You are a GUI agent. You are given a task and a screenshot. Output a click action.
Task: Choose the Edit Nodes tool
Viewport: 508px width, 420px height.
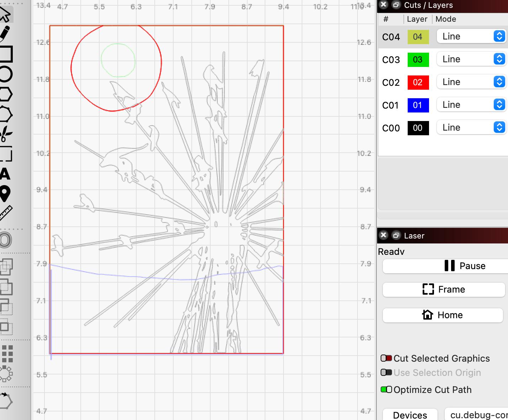click(x=6, y=115)
